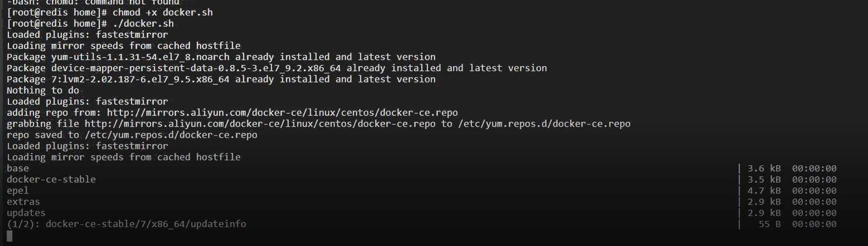Click the first "Loaded plugins: fastestmirror" line
The height and width of the screenshot is (246, 868).
[x=87, y=35]
